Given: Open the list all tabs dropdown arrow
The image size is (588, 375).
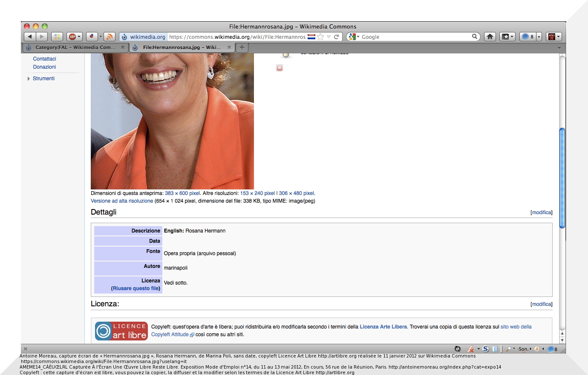Looking at the screenshot, I should point(559,48).
